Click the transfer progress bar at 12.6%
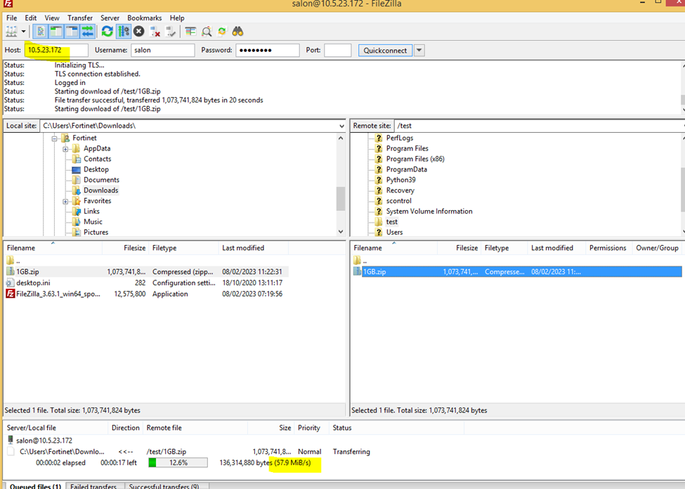 pyautogui.click(x=178, y=463)
